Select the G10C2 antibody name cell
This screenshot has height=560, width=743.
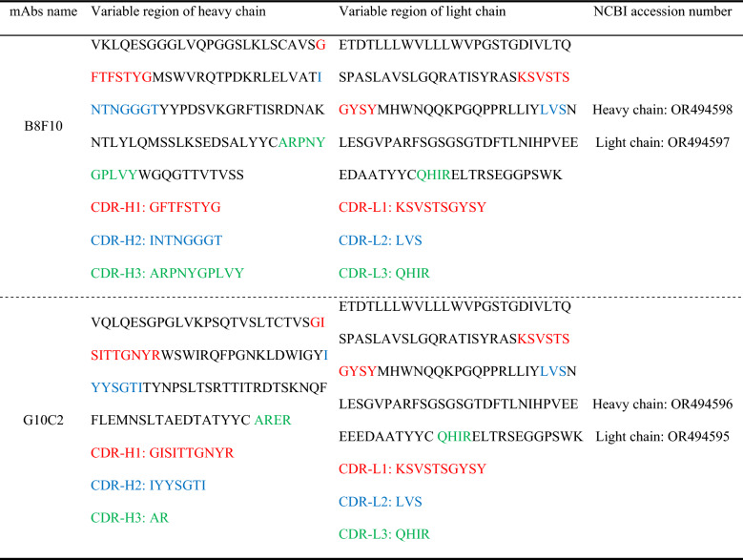coord(43,420)
